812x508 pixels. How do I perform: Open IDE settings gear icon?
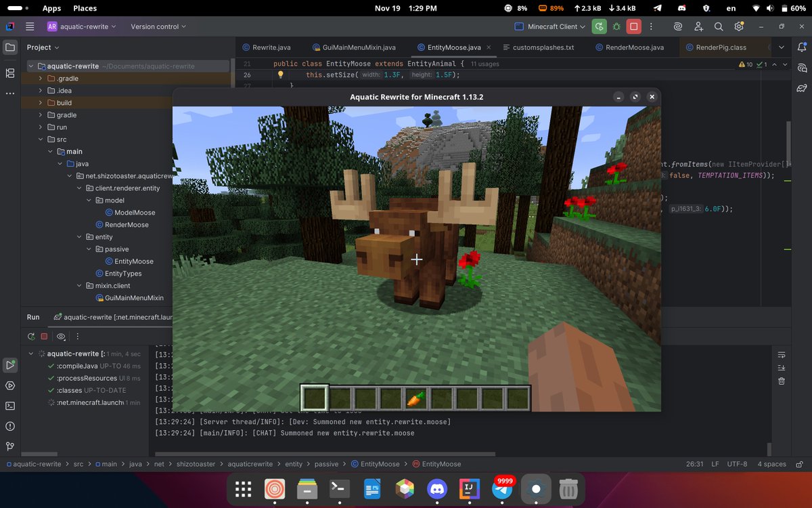click(x=739, y=26)
